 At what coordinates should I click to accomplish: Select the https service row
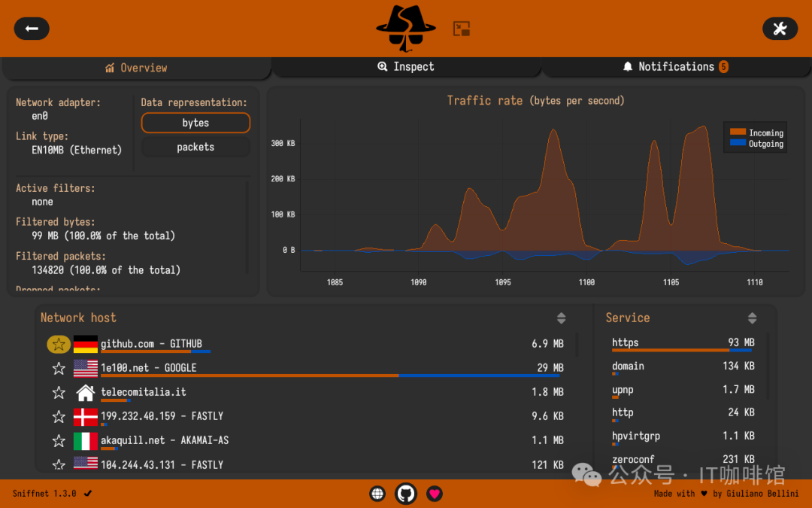pyautogui.click(x=683, y=344)
